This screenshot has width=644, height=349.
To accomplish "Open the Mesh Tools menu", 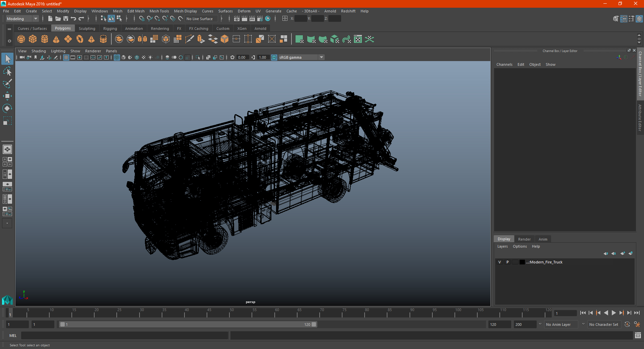I will point(159,11).
